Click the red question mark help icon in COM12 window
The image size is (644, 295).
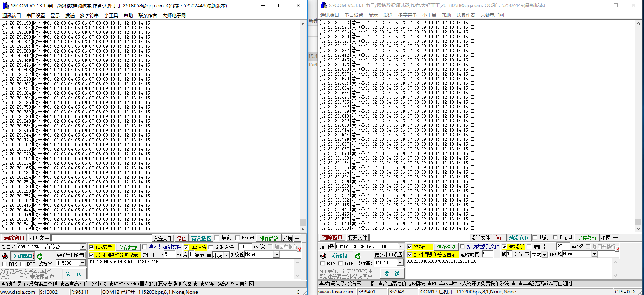click(299, 249)
